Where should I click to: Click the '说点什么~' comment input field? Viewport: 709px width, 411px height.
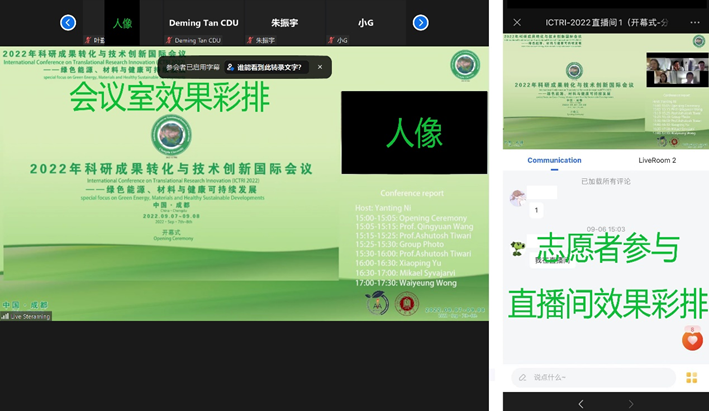(594, 377)
